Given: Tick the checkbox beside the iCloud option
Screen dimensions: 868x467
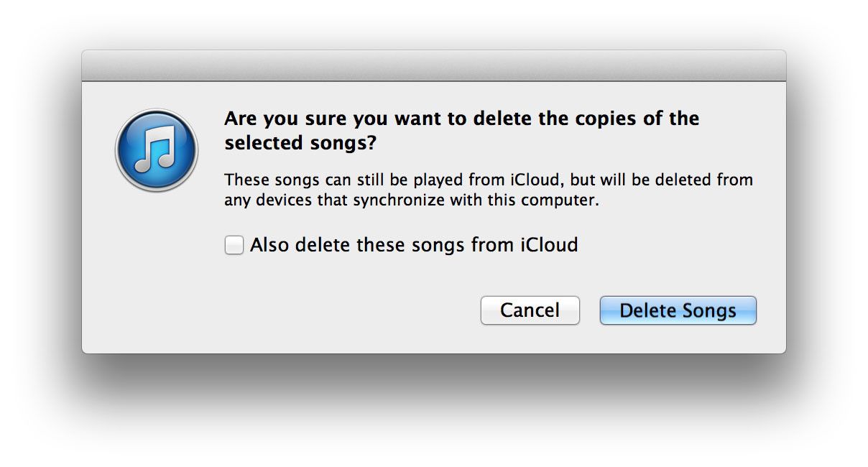Looking at the screenshot, I should [234, 246].
